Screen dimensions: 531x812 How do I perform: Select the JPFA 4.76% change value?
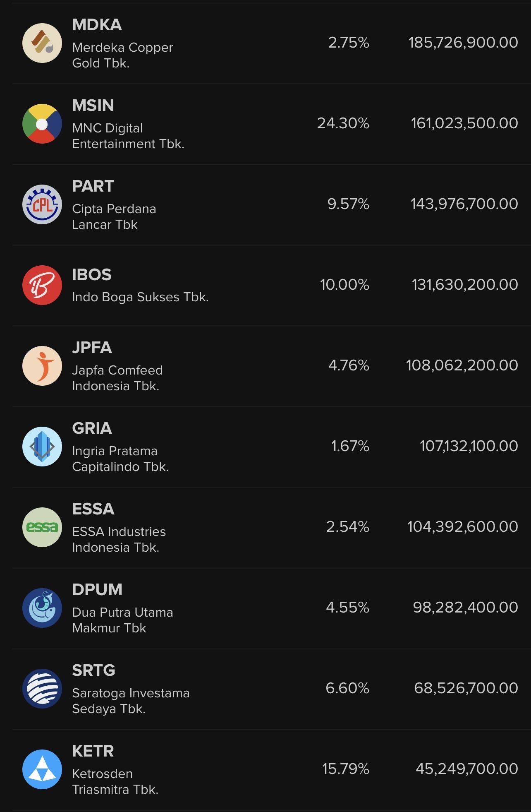[349, 365]
